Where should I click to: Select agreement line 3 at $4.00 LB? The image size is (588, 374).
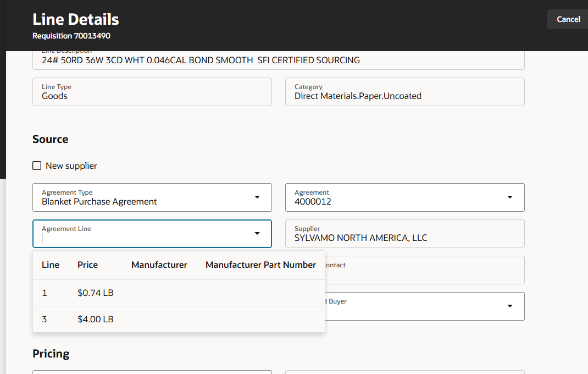point(179,319)
